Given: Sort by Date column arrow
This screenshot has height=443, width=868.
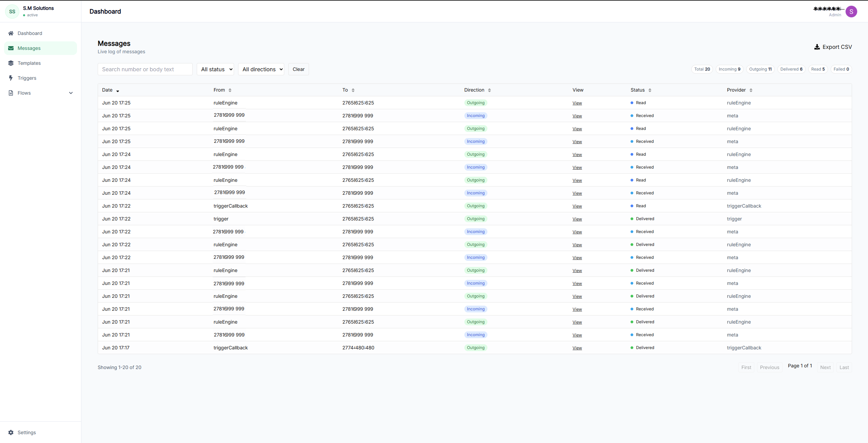Looking at the screenshot, I should [x=118, y=91].
